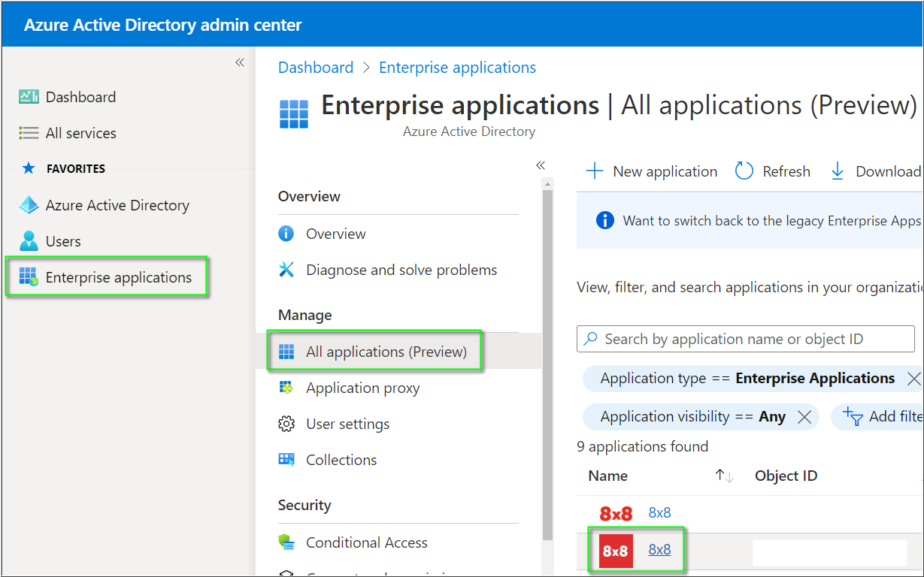Open Enterprise applications in sidebar
The width and height of the screenshot is (924, 577).
click(x=119, y=277)
